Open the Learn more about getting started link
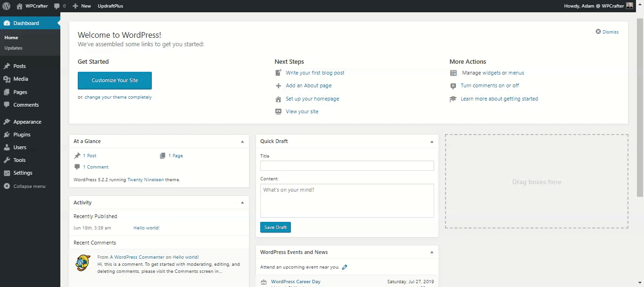The image size is (644, 287). (499, 99)
